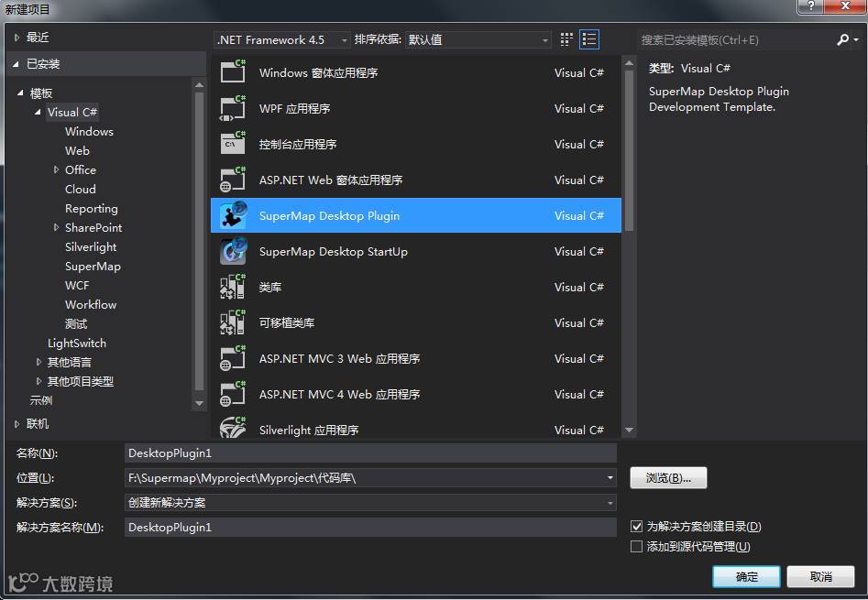Click the Silverlight 应用程序 template icon

point(233,429)
